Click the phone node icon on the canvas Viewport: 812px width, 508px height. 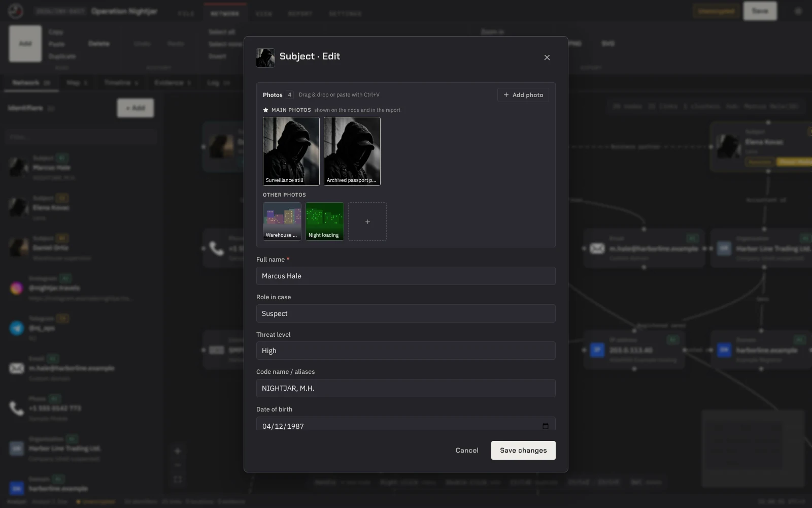217,248
